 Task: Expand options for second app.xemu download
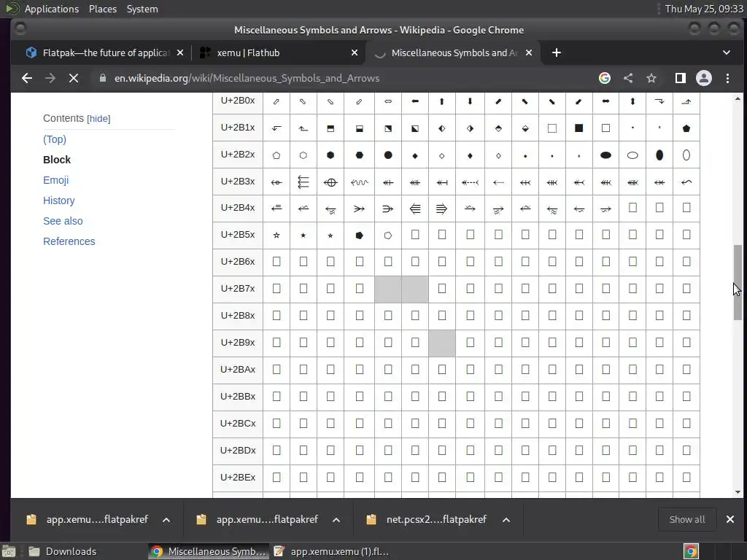pyautogui.click(x=336, y=519)
